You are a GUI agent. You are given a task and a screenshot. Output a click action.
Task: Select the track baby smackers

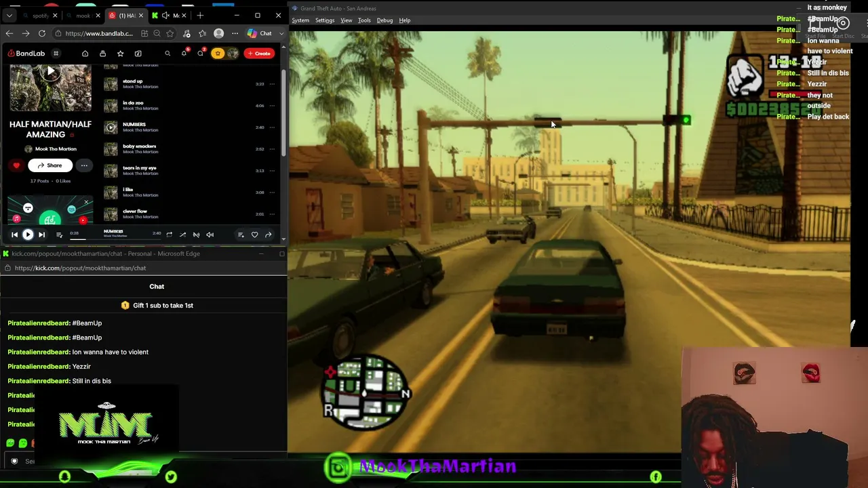[x=139, y=146]
